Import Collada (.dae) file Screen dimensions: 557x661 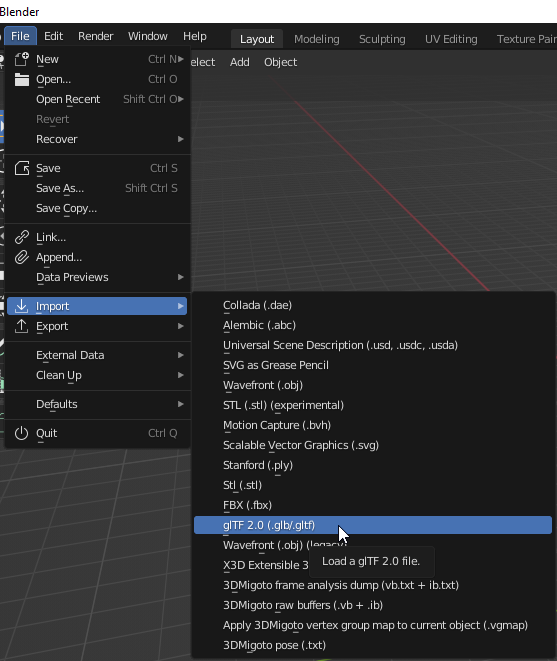click(x=373, y=305)
